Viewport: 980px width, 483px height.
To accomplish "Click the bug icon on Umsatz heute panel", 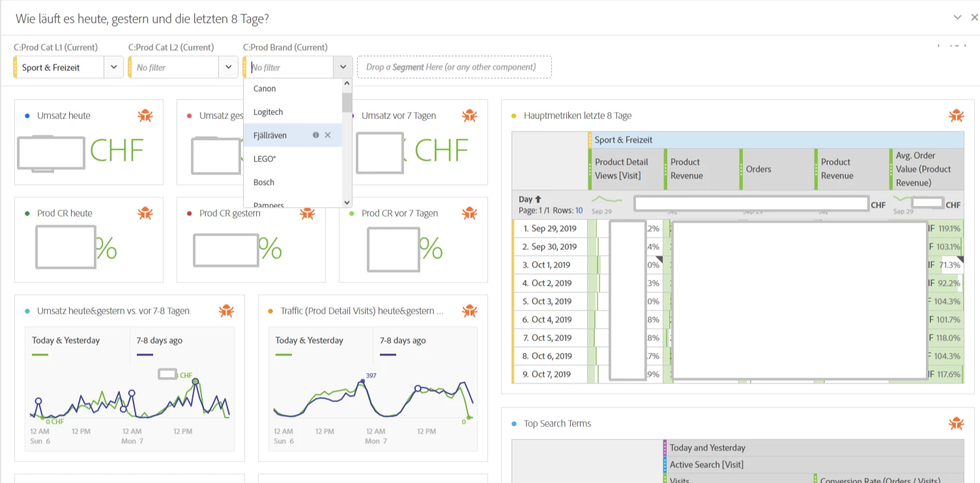I will tap(145, 116).
